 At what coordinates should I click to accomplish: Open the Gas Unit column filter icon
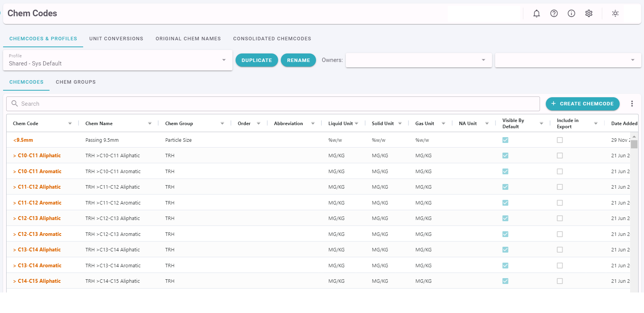(443, 124)
